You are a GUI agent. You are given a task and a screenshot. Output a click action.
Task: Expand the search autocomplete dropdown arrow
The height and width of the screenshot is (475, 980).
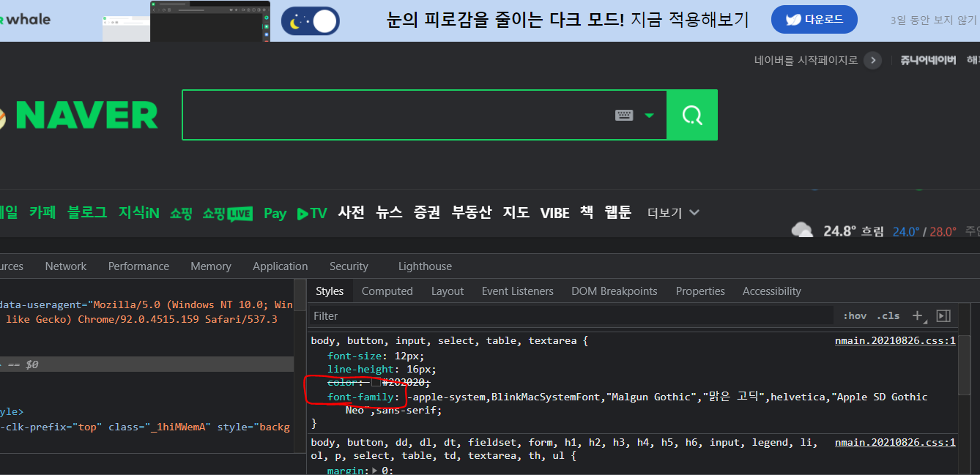coord(649,116)
